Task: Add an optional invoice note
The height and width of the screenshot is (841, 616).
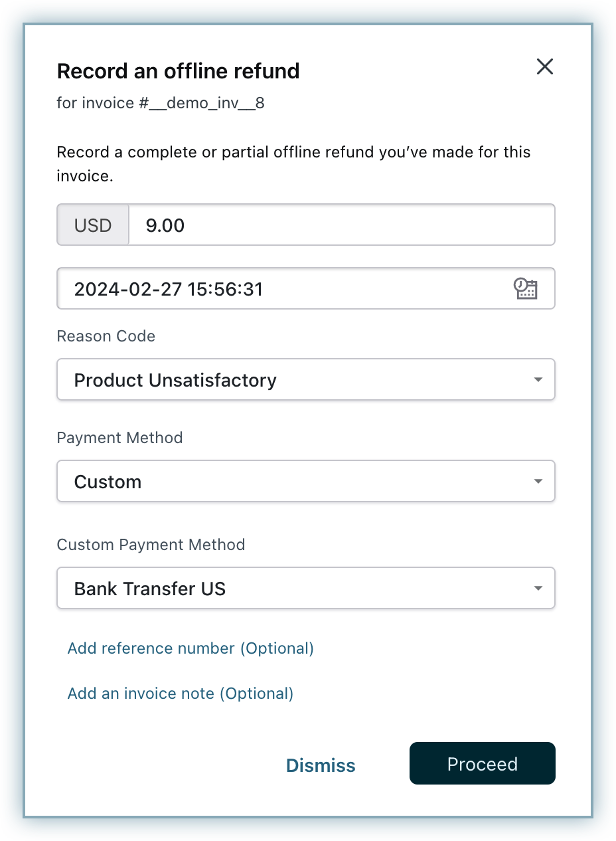Action: click(x=181, y=694)
